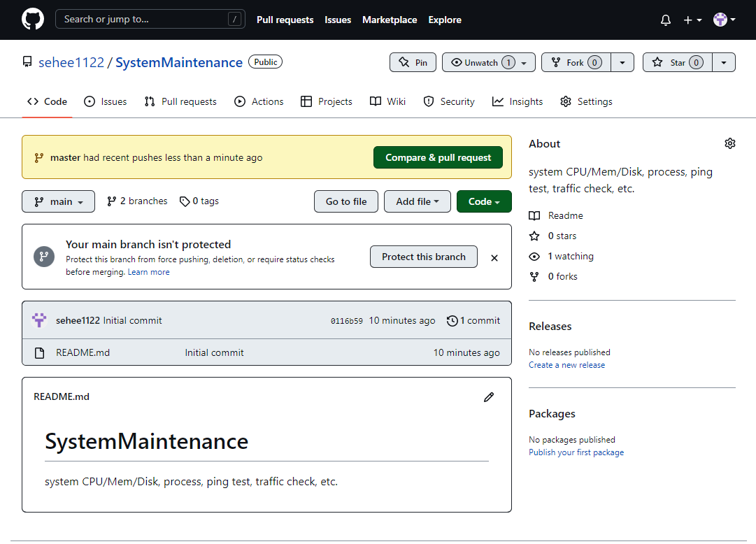
Task: Expand the dropdown arrow next to Fork
Action: tap(622, 62)
